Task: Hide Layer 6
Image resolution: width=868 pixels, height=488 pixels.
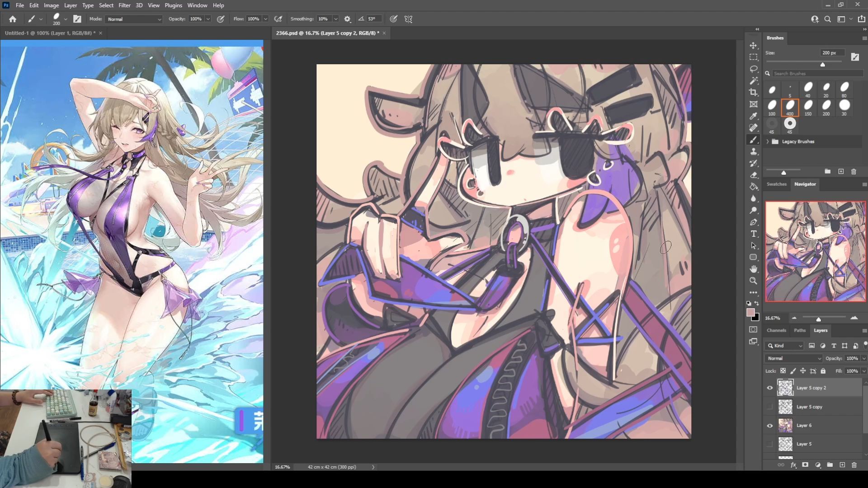Action: [769, 425]
